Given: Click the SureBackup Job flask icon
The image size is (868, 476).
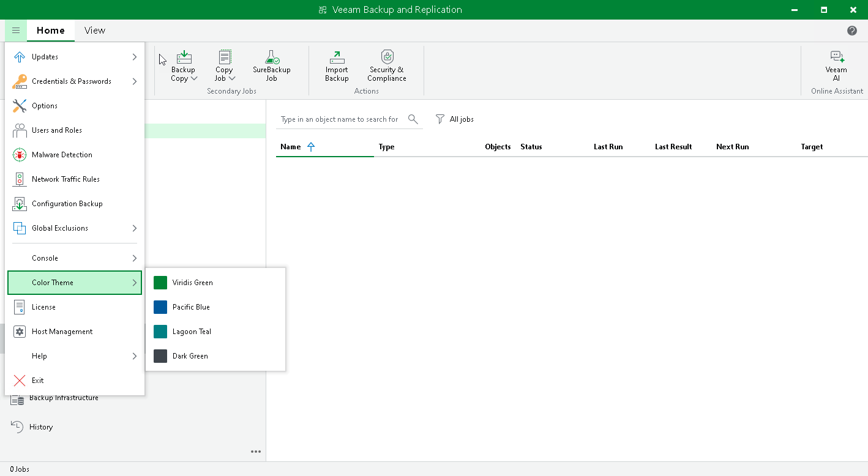Looking at the screenshot, I should tap(272, 57).
